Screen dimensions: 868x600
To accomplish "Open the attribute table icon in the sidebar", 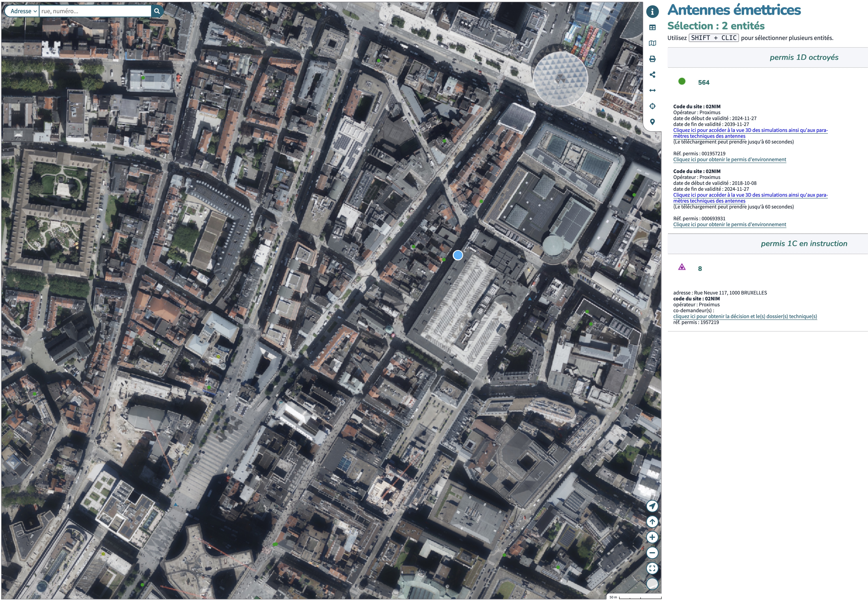I will pos(652,27).
